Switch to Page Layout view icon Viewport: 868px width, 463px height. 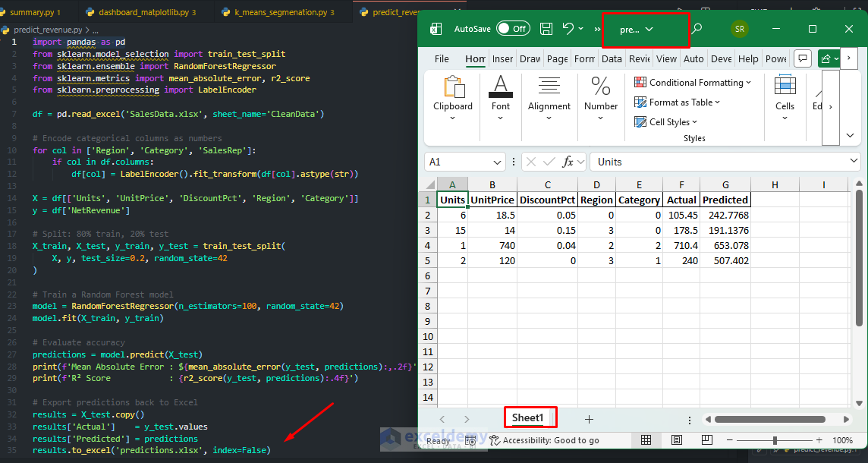(677, 439)
